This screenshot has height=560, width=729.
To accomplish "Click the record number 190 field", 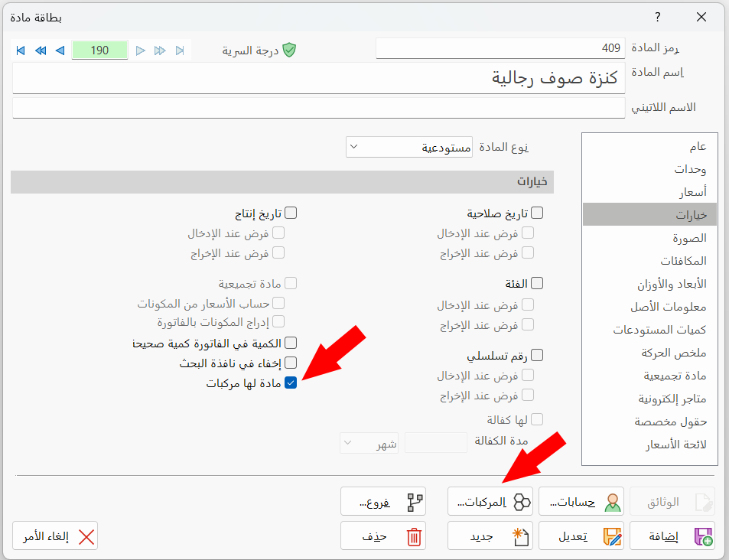I will pyautogui.click(x=99, y=50).
